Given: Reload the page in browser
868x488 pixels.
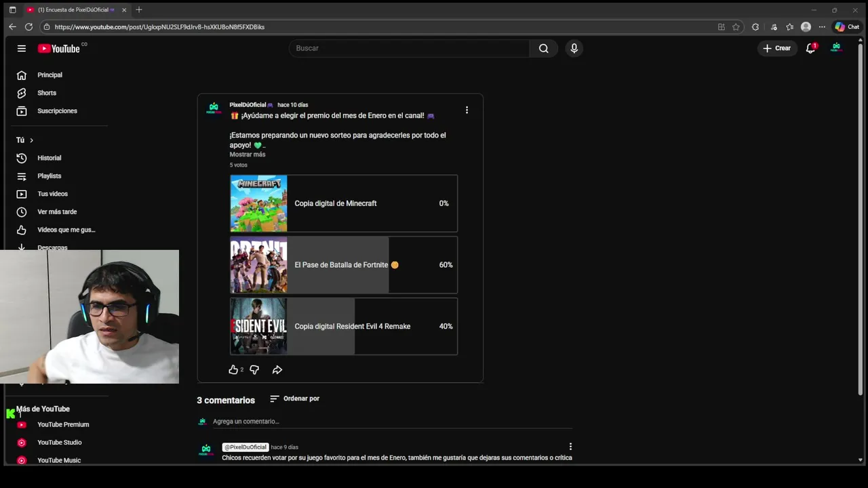Looking at the screenshot, I should 28,27.
